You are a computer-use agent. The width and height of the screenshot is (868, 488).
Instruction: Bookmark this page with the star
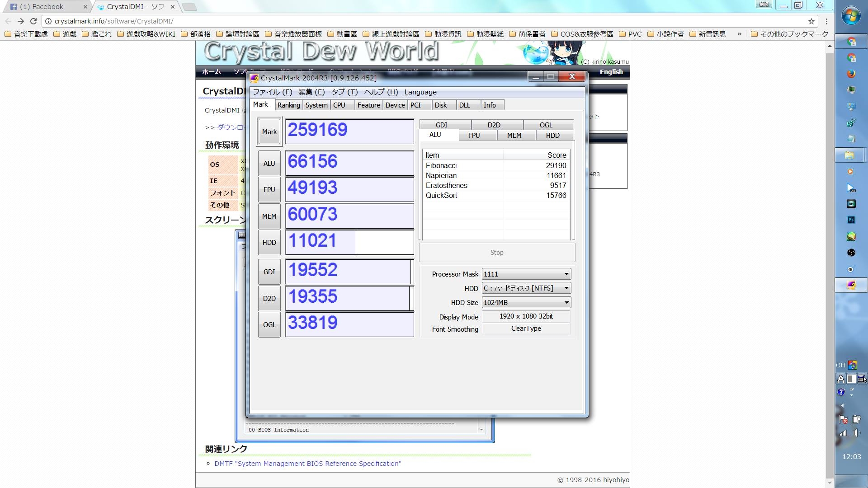(811, 21)
